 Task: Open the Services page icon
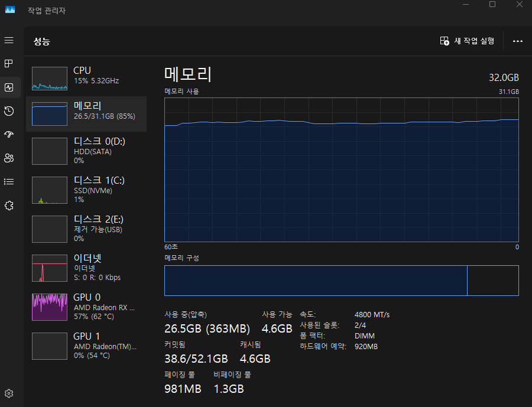click(x=9, y=206)
